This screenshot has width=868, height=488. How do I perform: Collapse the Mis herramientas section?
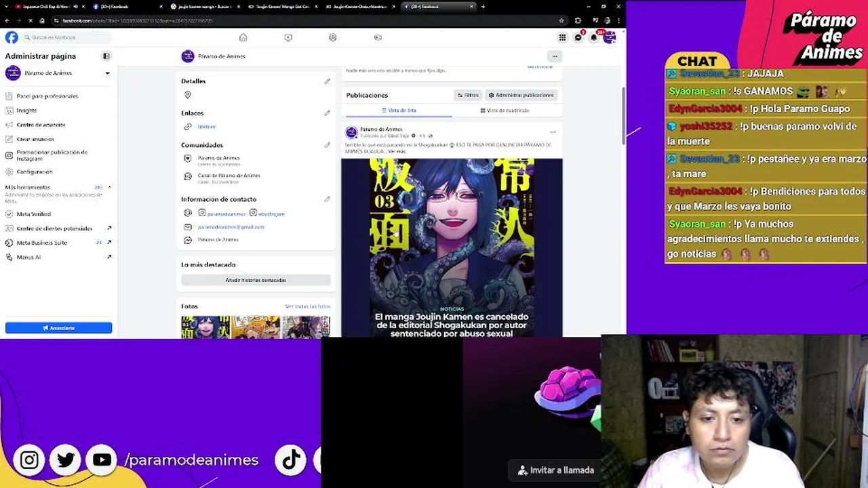[x=109, y=187]
